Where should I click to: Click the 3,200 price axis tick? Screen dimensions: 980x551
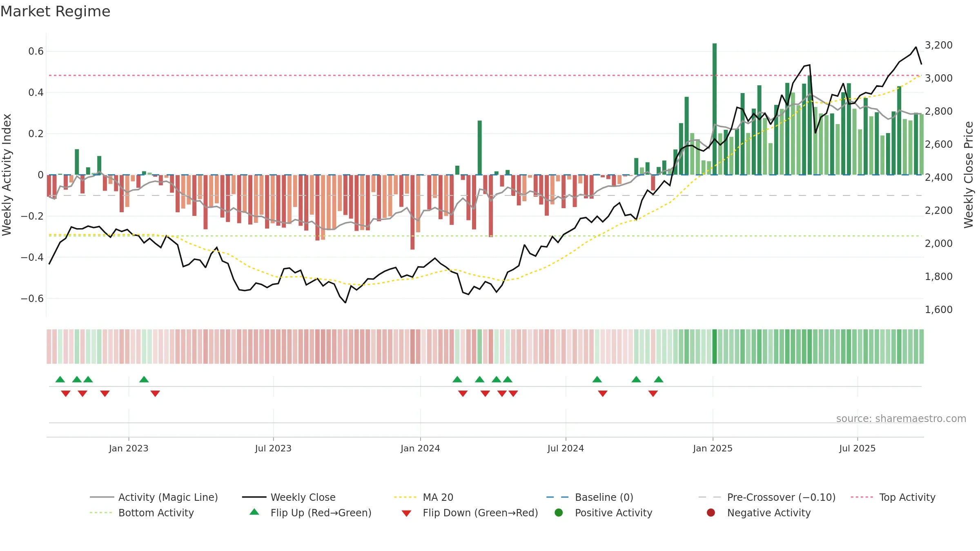(938, 45)
